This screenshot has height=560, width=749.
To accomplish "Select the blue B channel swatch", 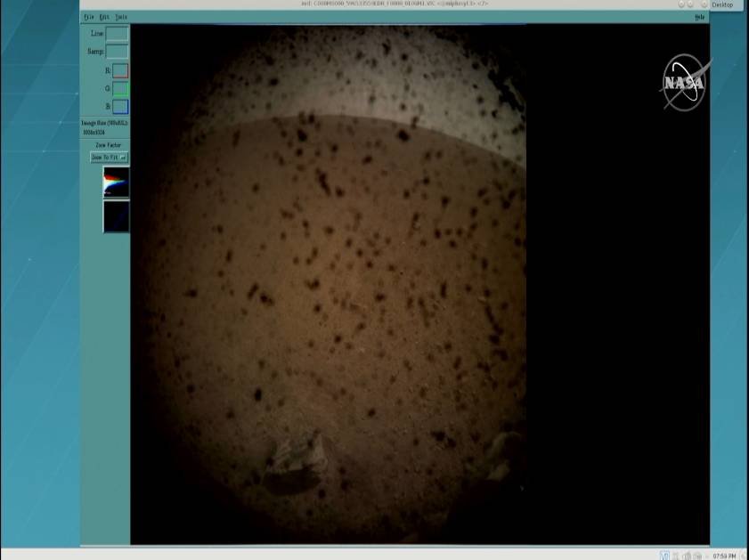I will tap(120, 107).
